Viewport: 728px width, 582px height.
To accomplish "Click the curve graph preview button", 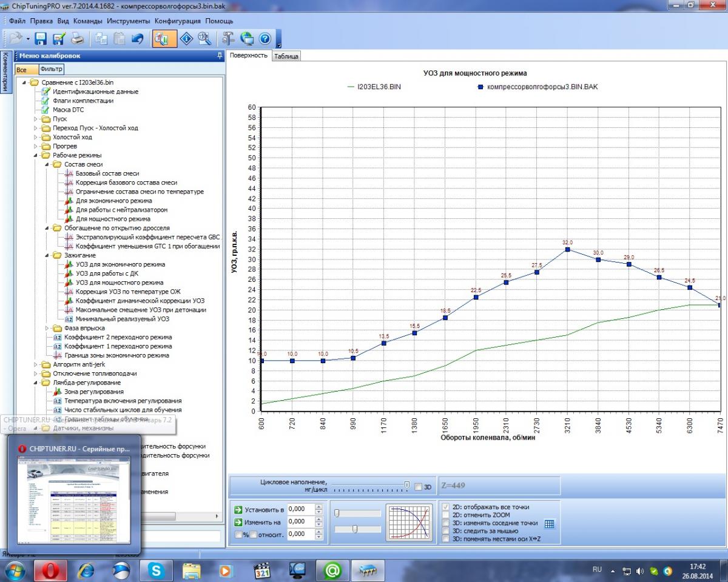I will (x=409, y=523).
